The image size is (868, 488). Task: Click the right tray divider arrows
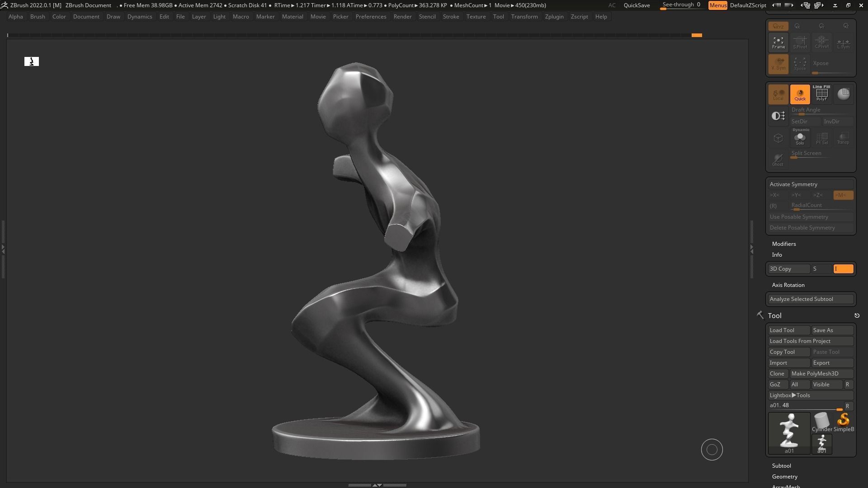[752, 249]
